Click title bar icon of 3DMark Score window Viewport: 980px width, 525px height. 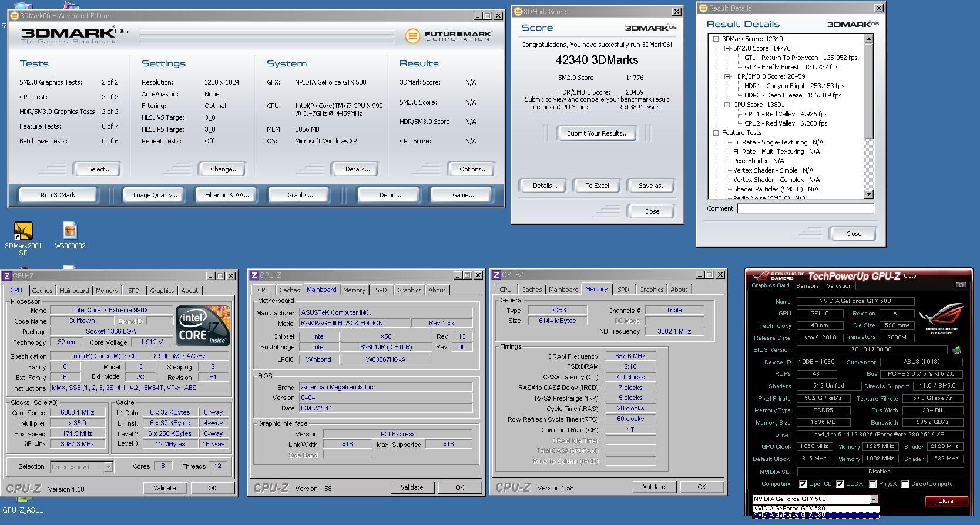[518, 11]
